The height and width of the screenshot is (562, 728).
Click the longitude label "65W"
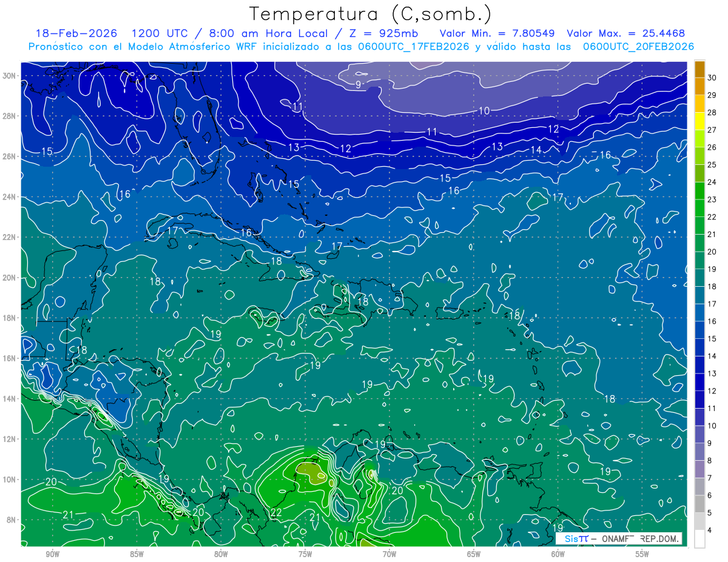pyautogui.click(x=474, y=555)
